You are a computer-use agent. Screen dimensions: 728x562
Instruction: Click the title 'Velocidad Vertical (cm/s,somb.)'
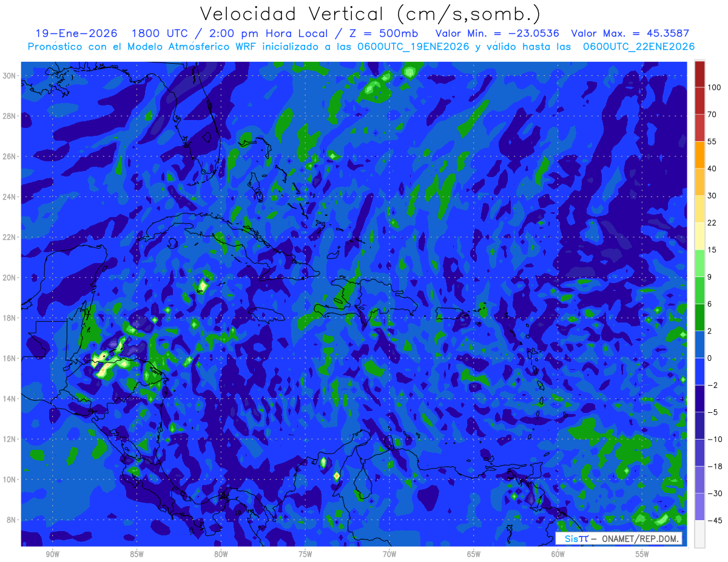(x=370, y=15)
